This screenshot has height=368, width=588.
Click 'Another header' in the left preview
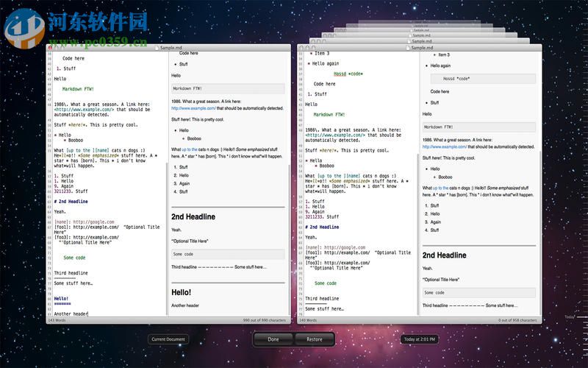[x=185, y=305]
